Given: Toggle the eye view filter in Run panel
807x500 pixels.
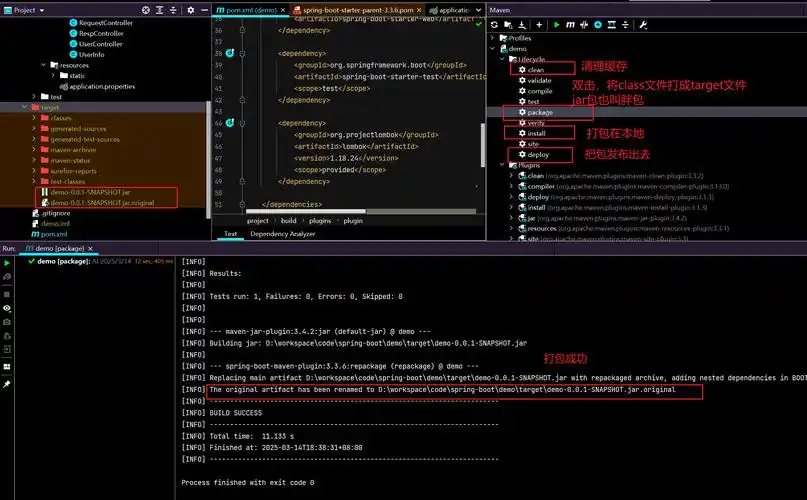Looking at the screenshot, I should point(7,308).
